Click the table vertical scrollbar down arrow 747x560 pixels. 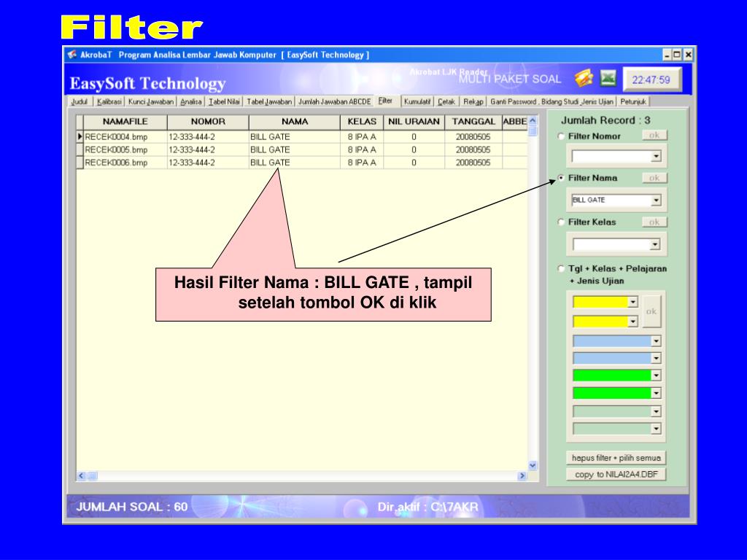tap(533, 466)
